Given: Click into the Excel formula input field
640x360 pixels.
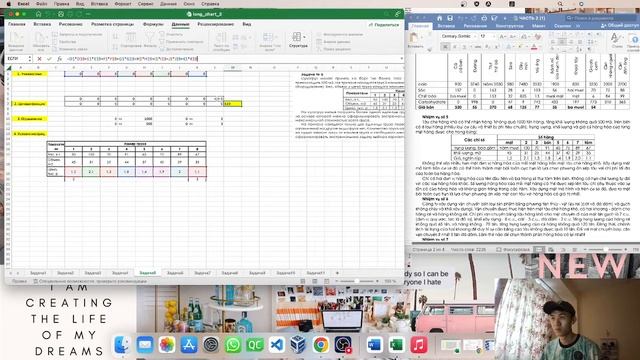Looking at the screenshot, I should coord(233,59).
